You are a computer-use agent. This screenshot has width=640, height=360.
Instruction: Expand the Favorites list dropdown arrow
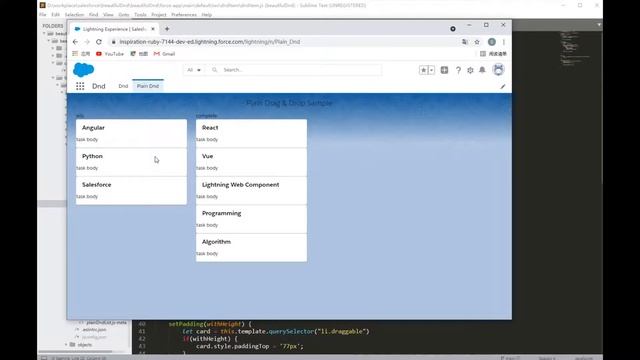click(x=431, y=70)
